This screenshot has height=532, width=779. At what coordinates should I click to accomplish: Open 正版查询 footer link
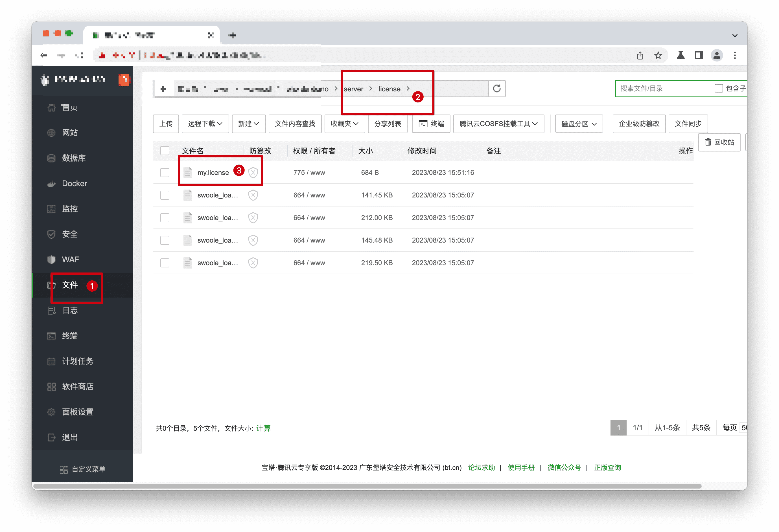[607, 468]
